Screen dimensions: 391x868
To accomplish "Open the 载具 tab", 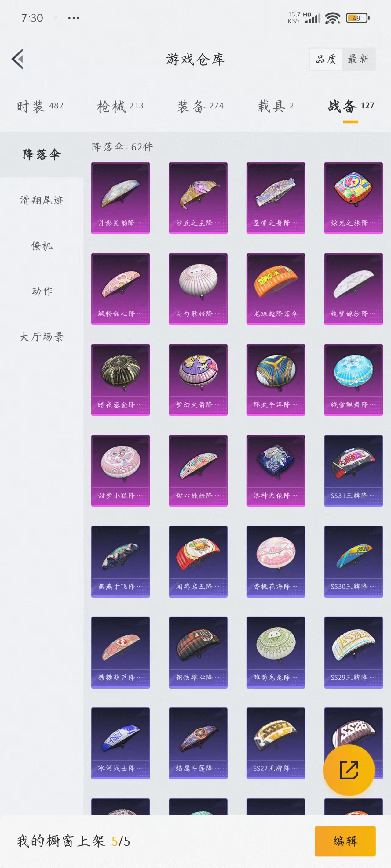I will click(276, 106).
